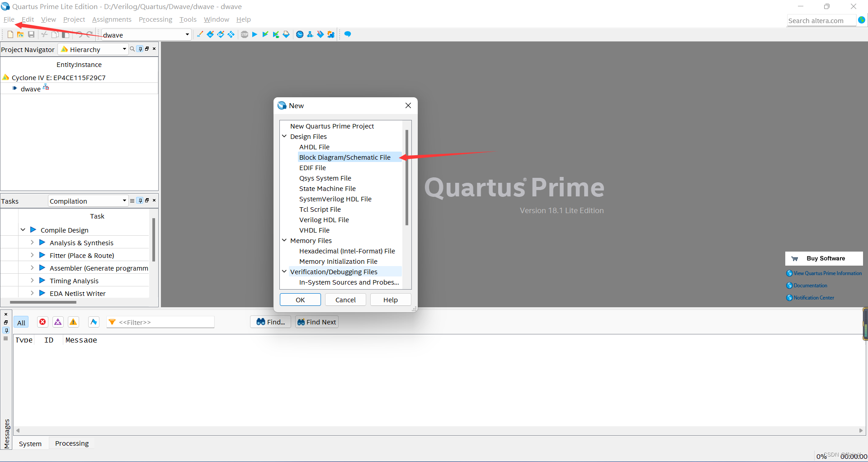This screenshot has width=868, height=462.
Task: Expand the Fitter (Place & Route) task
Action: point(32,255)
